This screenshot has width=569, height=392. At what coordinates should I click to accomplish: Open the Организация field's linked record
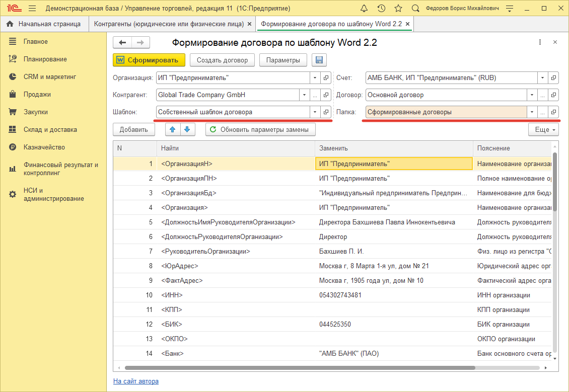click(326, 78)
